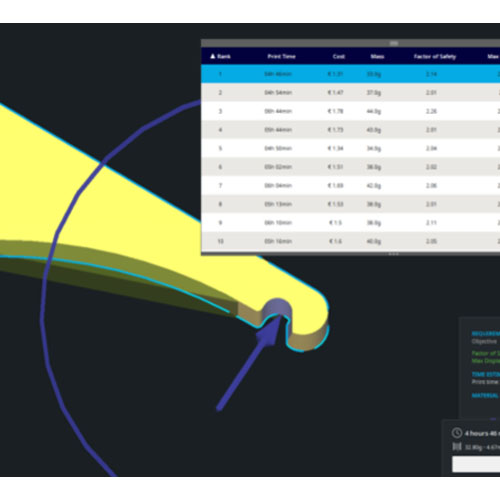Click cost € 1.6 in rank 10 row

click(335, 241)
